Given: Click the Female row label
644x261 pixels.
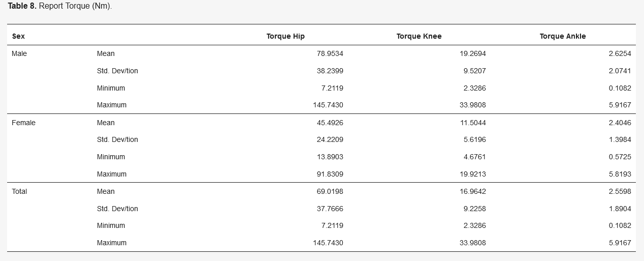Looking at the screenshot, I should point(24,123).
